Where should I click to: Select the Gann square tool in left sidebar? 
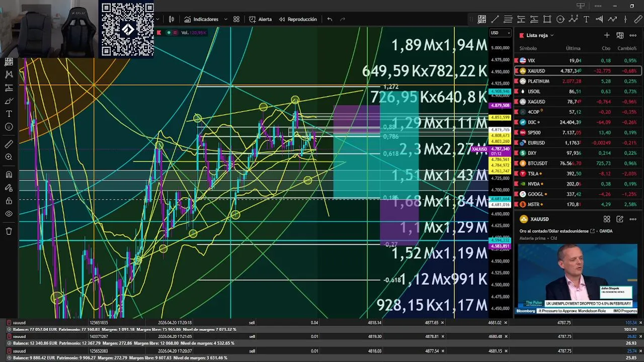(9, 61)
